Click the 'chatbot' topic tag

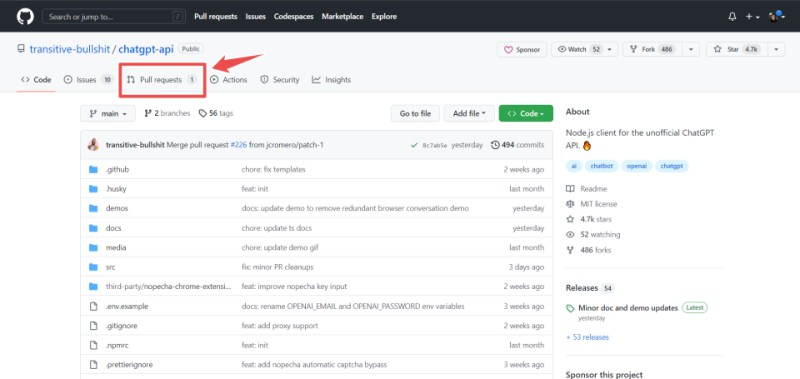tap(602, 166)
